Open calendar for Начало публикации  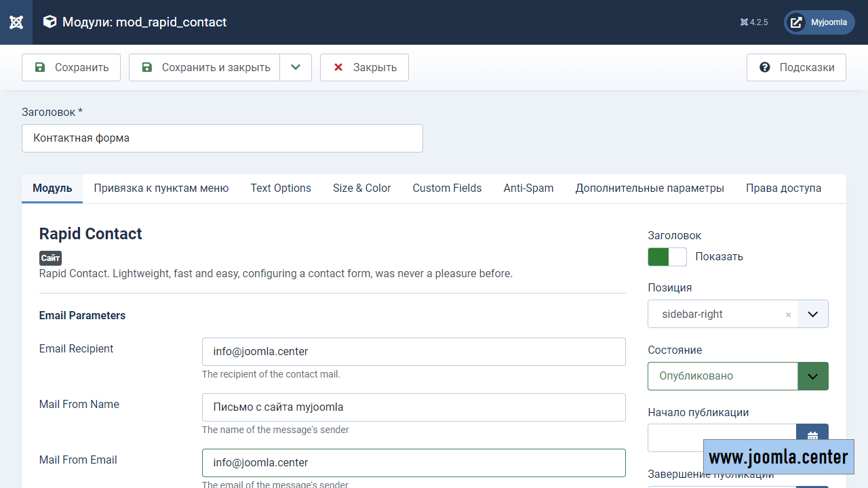click(x=812, y=436)
